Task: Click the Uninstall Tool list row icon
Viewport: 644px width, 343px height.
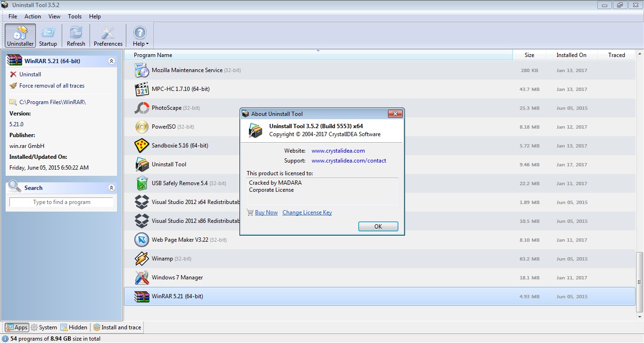Action: pyautogui.click(x=142, y=164)
